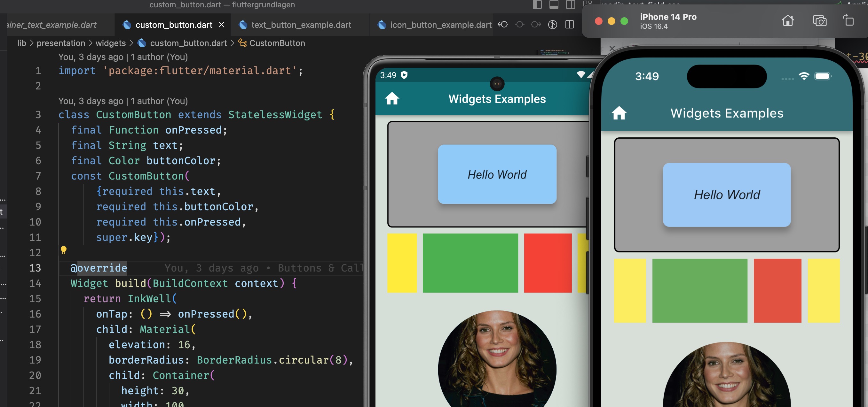Click the code minimap preview
Viewport: 868px width, 407px height.
pos(555,52)
